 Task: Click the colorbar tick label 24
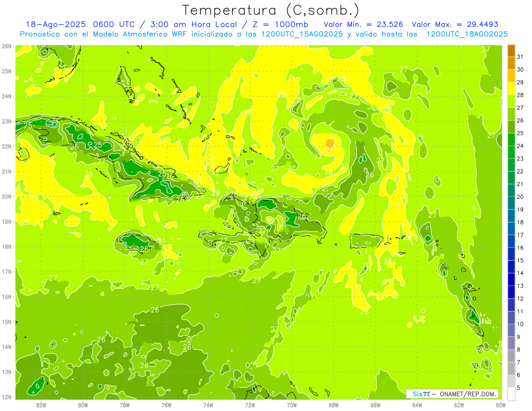520,146
